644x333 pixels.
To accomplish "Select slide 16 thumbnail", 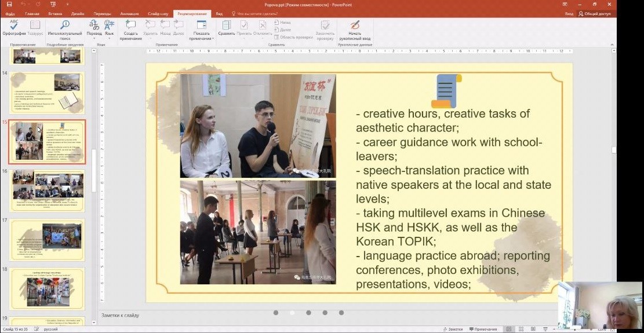I will pyautogui.click(x=48, y=191).
